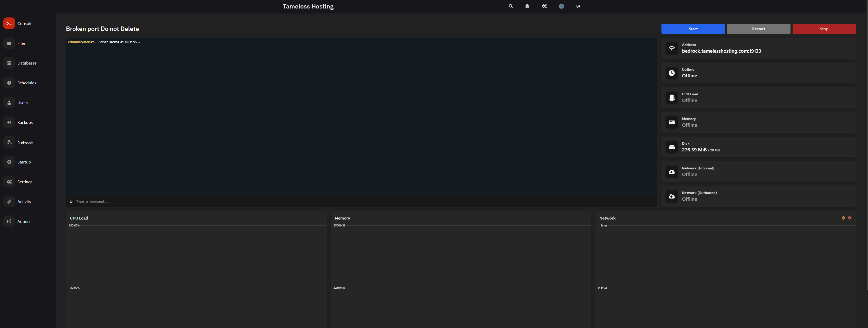The image size is (868, 328).
Task: Stop the server
Action: [824, 29]
